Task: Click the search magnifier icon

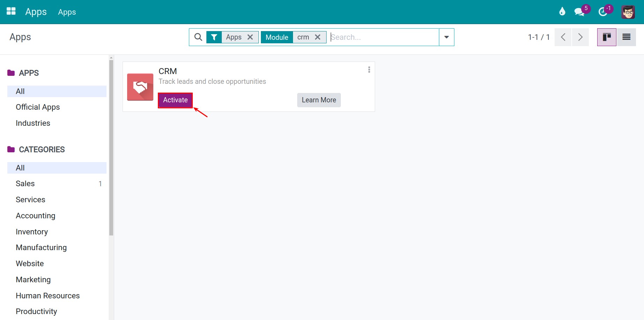Action: (198, 37)
